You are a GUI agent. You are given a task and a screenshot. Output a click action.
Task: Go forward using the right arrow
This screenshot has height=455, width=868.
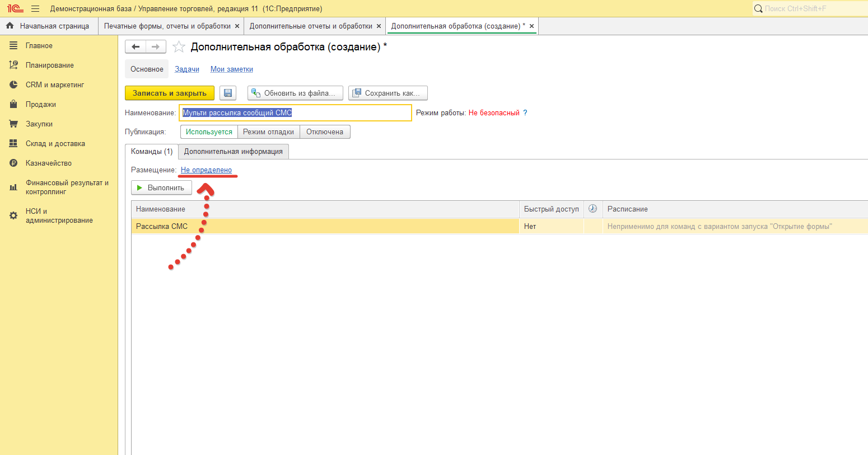point(156,47)
